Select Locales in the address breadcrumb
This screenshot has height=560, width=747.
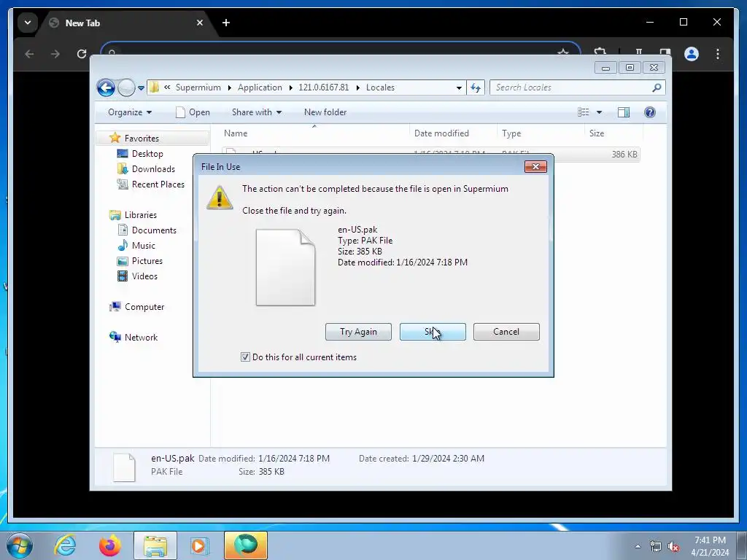coord(380,87)
